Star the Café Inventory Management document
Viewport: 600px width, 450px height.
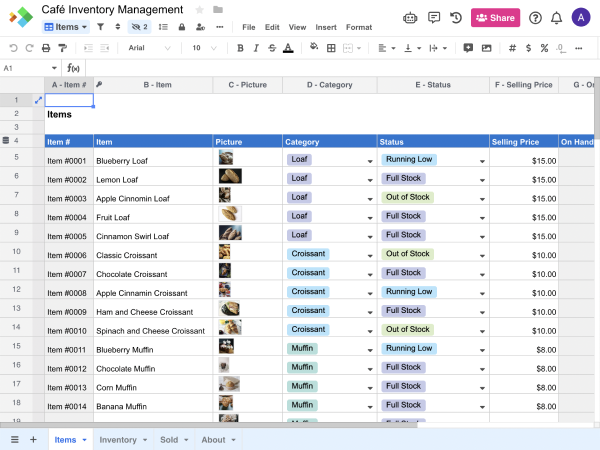199,9
